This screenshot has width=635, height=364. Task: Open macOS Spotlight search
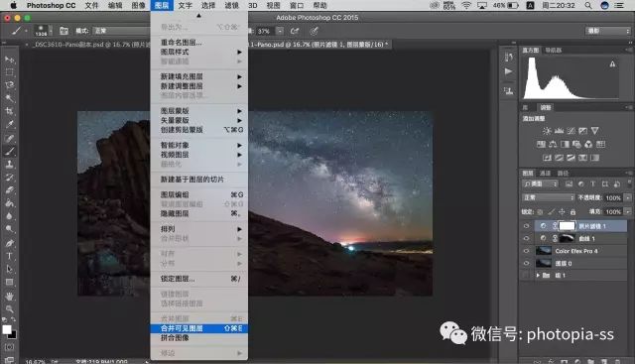588,5
